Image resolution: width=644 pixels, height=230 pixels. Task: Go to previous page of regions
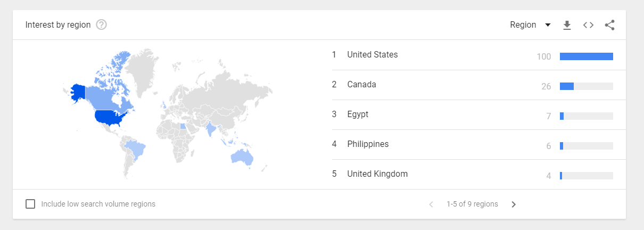(x=431, y=204)
